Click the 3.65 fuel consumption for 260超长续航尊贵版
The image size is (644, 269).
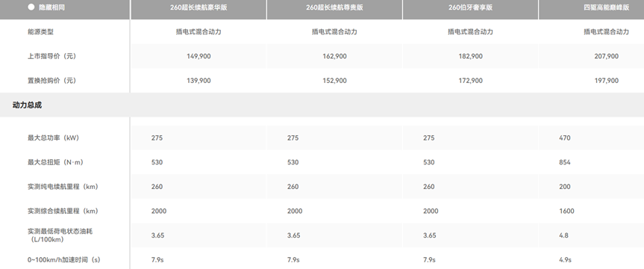[294, 235]
